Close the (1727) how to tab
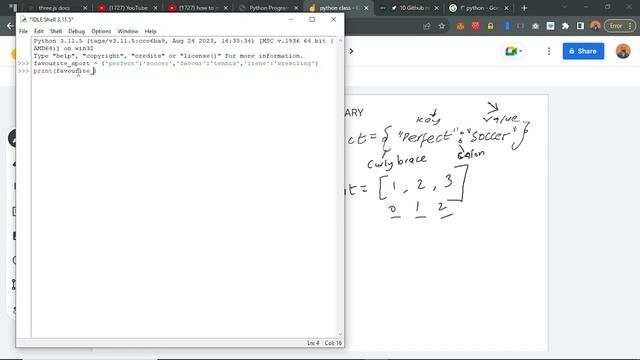Viewport: 640px width, 360px height. [x=226, y=8]
